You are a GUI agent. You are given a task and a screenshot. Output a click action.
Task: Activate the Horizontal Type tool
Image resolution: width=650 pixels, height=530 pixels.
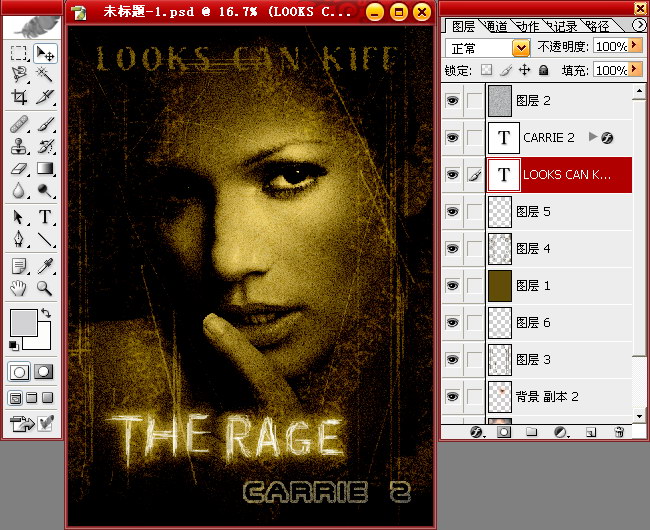coord(45,217)
